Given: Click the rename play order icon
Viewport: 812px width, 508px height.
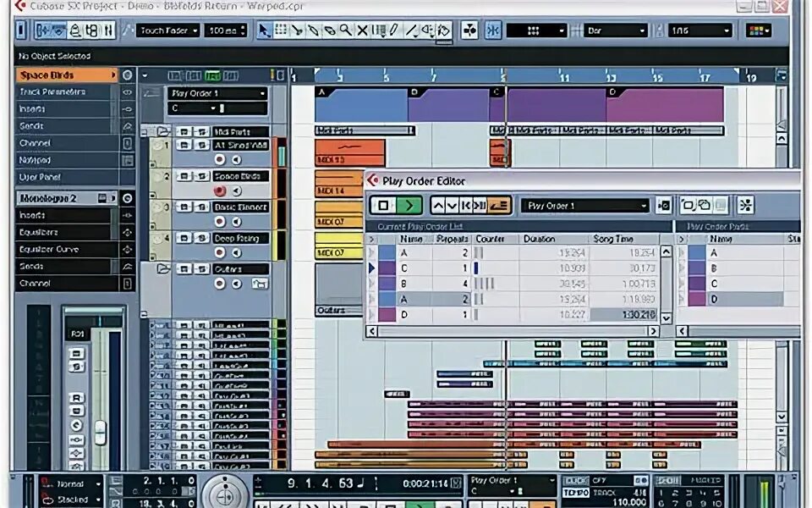Looking at the screenshot, I should (x=663, y=206).
